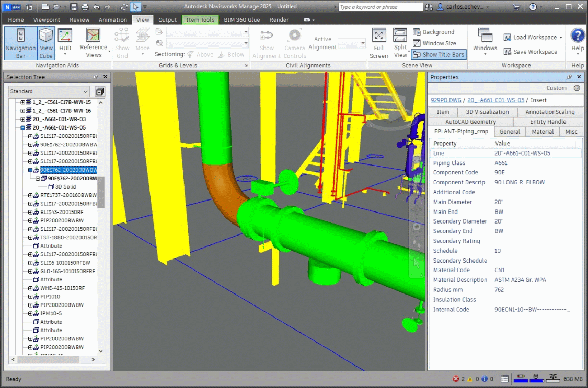Select the IPM60-5 tree item

(x=51, y=313)
